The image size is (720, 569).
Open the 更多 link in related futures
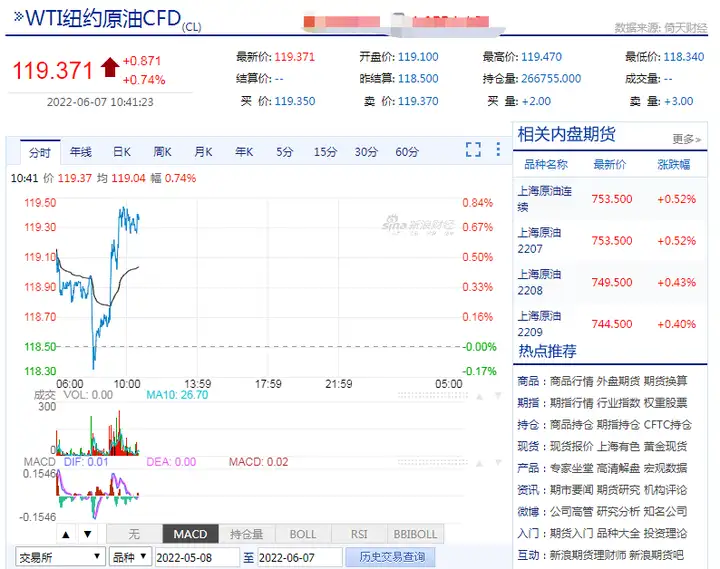(x=686, y=139)
